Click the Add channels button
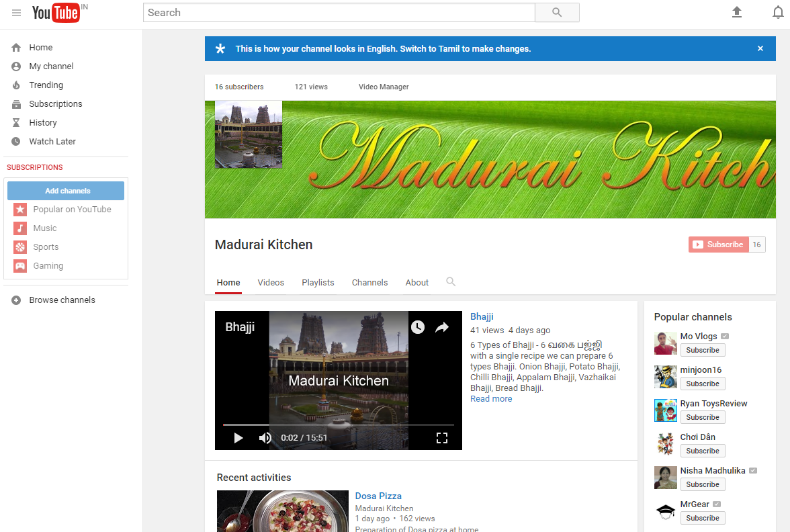This screenshot has width=790, height=532. tap(65, 190)
